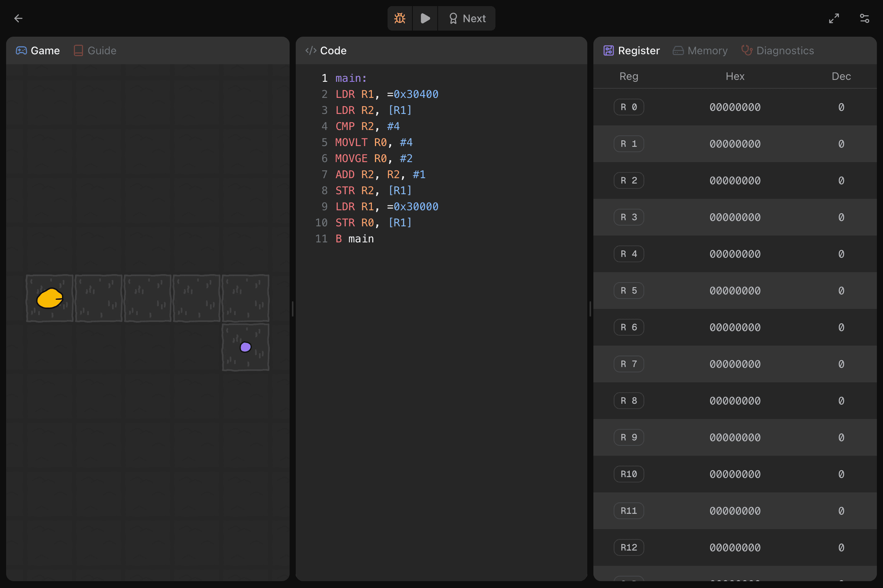Viewport: 883px width, 588px height.
Task: Click the stethoscope icon beside Diagnostics
Action: (747, 50)
